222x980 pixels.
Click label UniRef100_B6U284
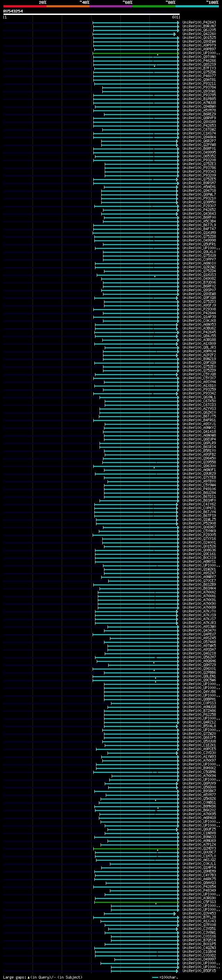coord(199,493)
